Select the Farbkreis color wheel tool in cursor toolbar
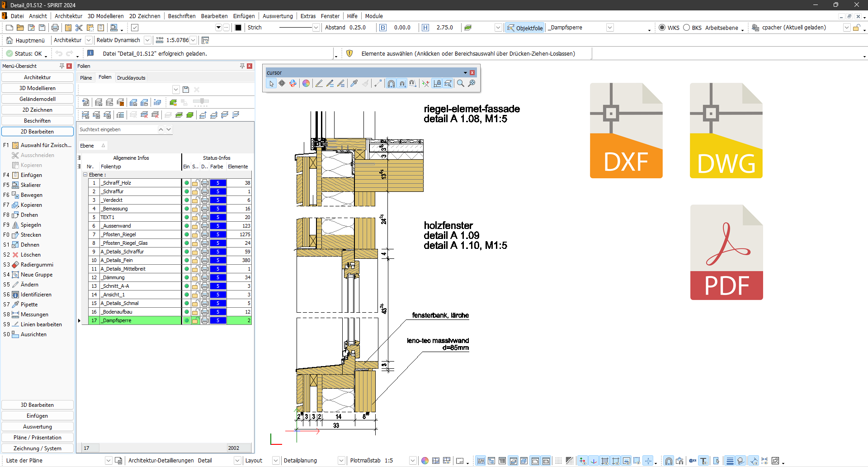The width and height of the screenshot is (868, 467). pos(306,83)
